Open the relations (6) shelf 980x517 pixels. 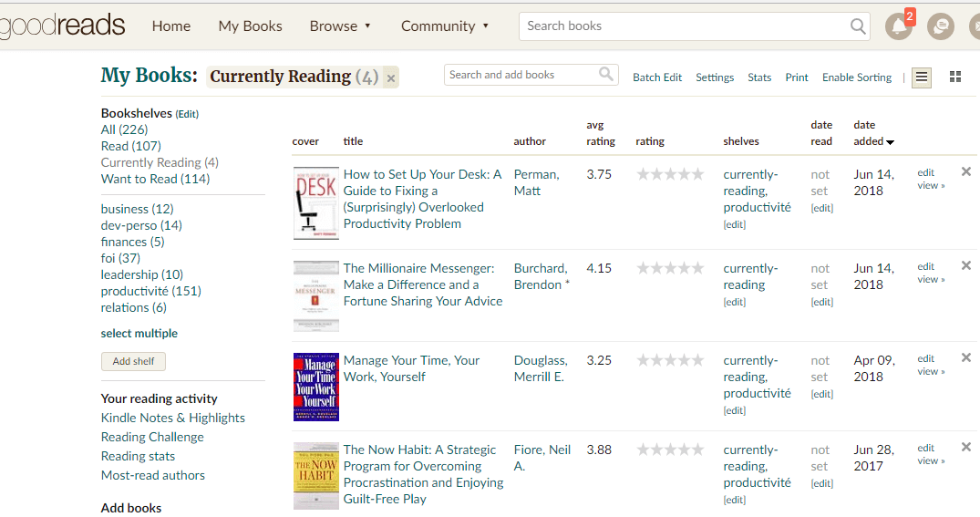click(x=133, y=307)
